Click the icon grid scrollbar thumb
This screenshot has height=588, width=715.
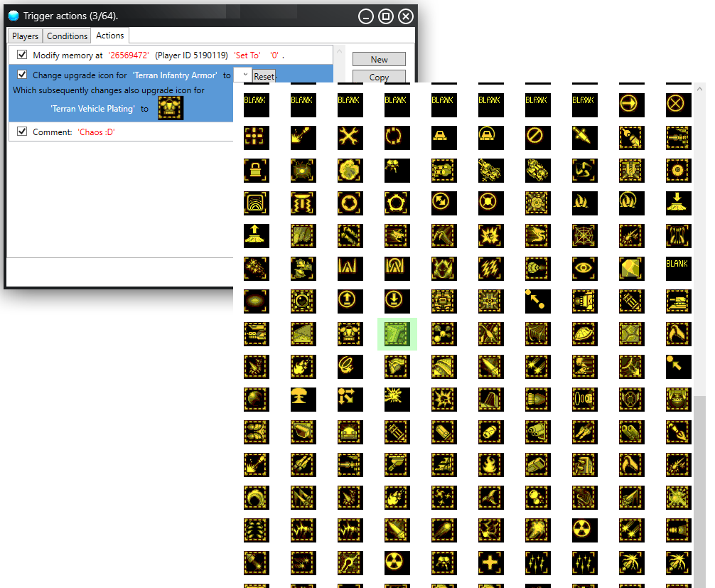(699, 491)
